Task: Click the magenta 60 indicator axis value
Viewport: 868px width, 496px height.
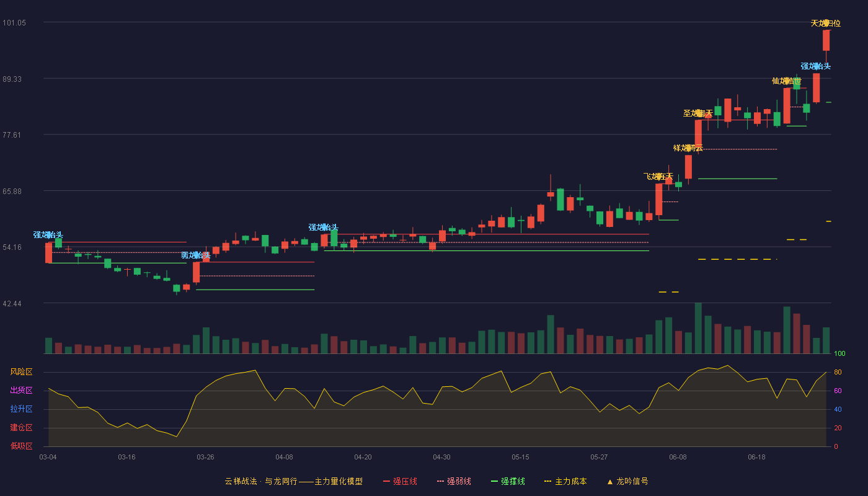Action: [837, 391]
